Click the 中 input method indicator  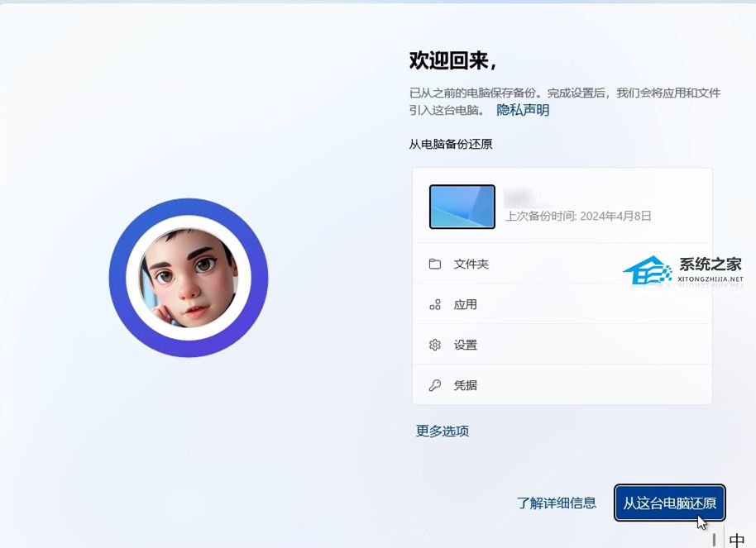(x=737, y=540)
